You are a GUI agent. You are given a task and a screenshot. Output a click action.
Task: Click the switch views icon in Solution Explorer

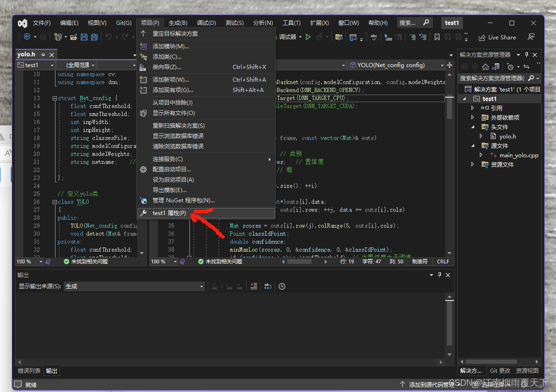point(496,67)
